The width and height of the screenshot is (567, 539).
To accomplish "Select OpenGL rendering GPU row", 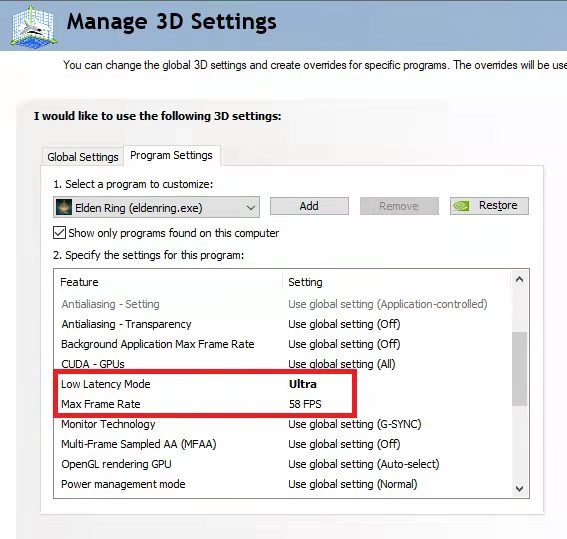I will pos(282,464).
